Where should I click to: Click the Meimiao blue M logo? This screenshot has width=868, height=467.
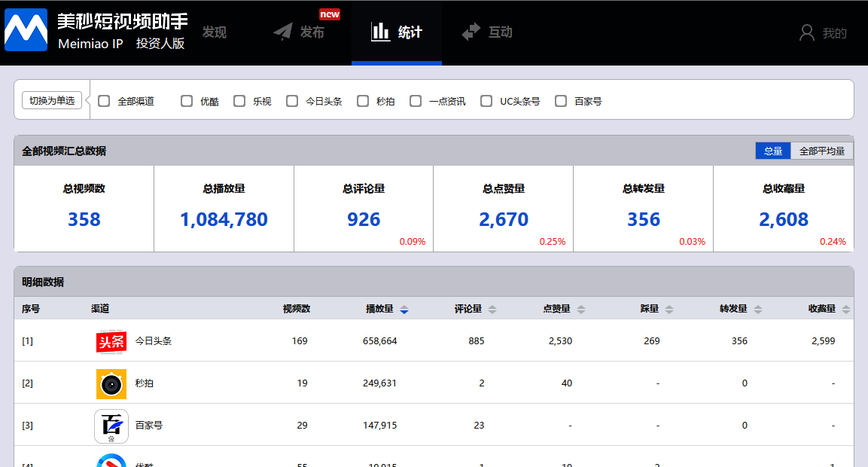pyautogui.click(x=26, y=30)
